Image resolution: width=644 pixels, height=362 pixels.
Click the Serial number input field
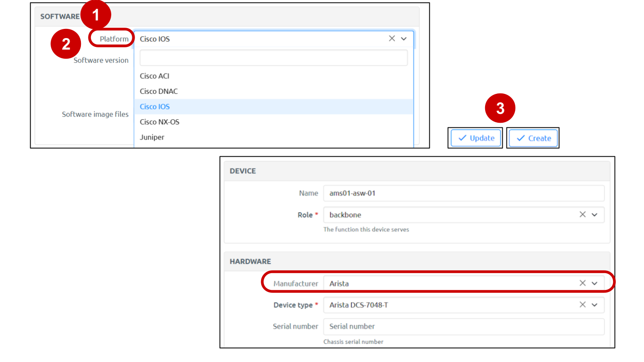coord(463,326)
